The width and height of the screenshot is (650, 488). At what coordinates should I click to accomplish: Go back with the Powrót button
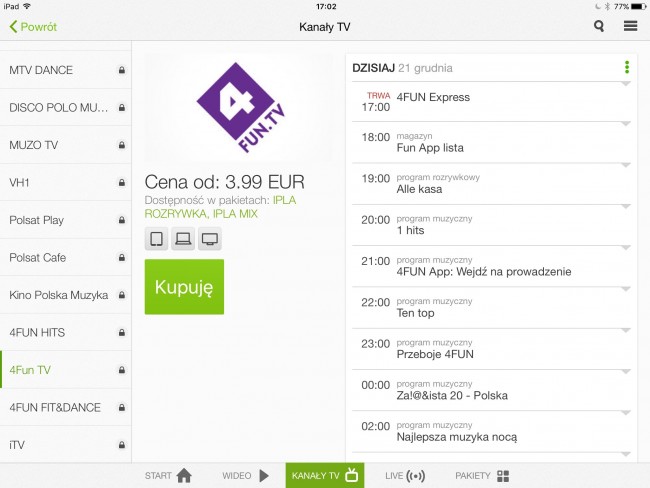(x=33, y=27)
